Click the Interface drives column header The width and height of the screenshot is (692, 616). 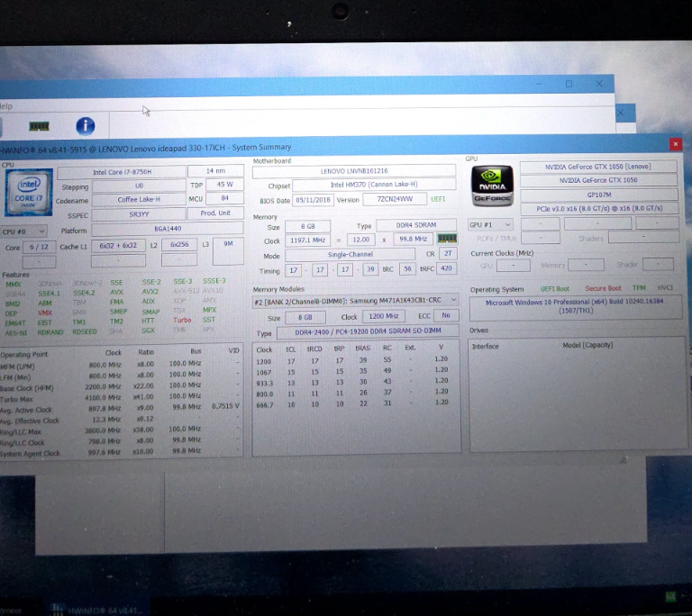[485, 347]
